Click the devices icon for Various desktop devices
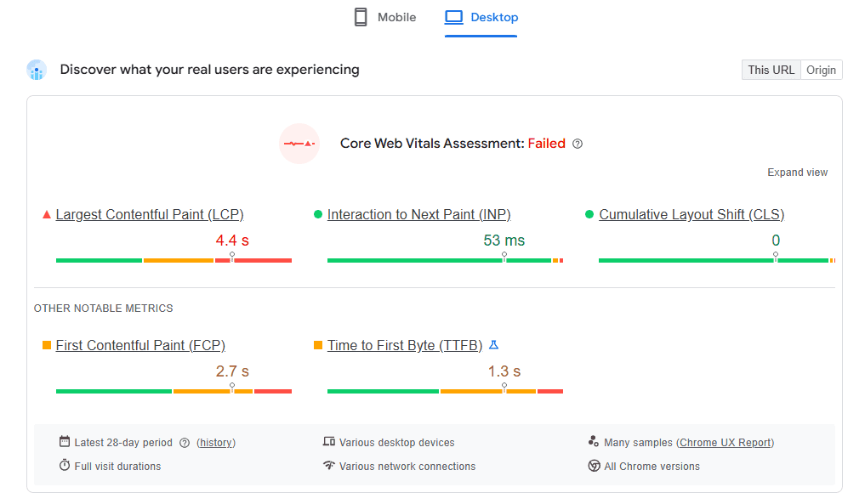This screenshot has width=865, height=504. click(x=329, y=442)
